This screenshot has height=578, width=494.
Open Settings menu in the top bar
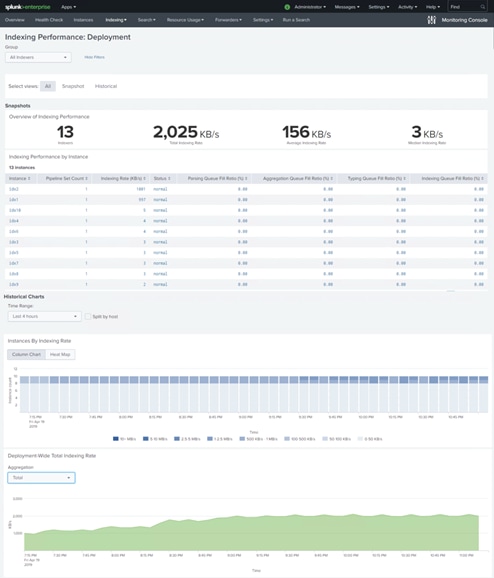coord(379,7)
